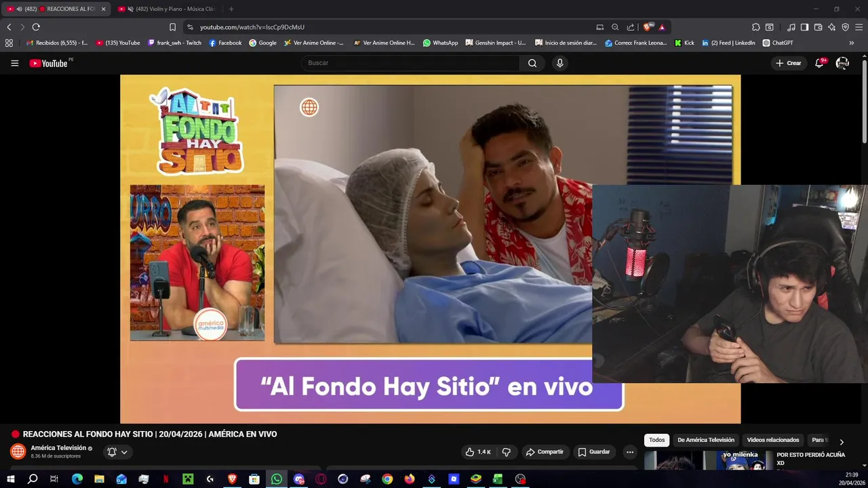868x488 pixels.
Task: Open the playlist music note icon
Action: tap(791, 27)
